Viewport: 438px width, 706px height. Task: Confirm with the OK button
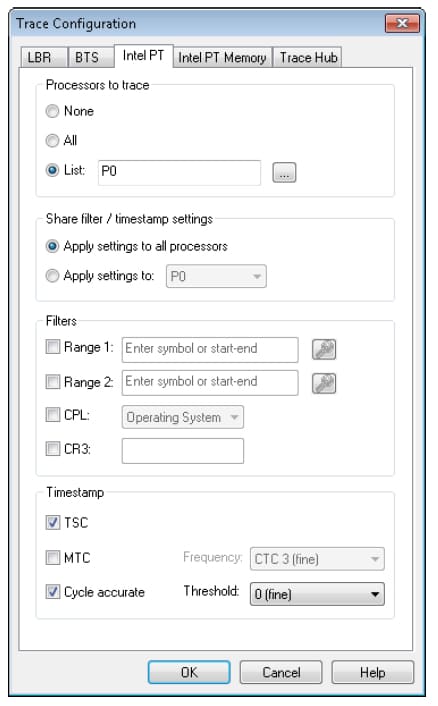pos(189,672)
